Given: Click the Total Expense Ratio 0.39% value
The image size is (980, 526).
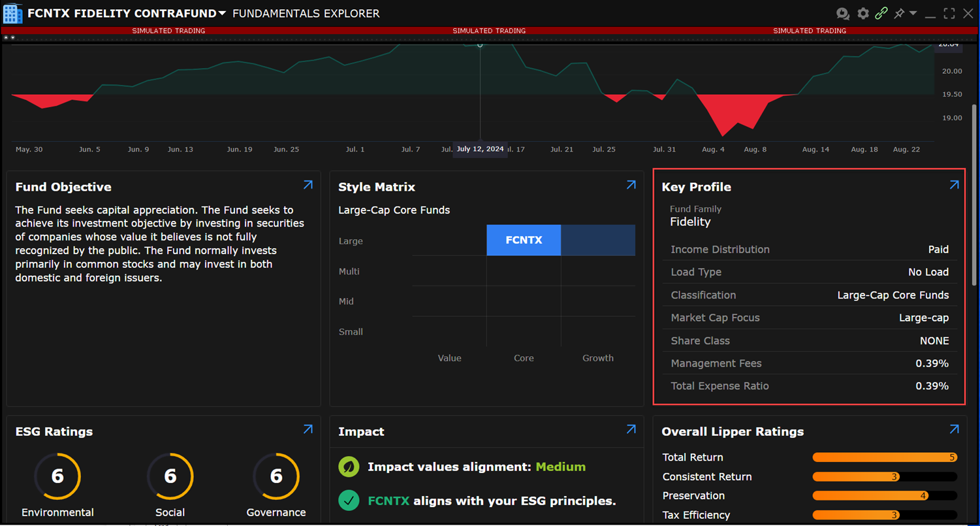Looking at the screenshot, I should [x=932, y=386].
